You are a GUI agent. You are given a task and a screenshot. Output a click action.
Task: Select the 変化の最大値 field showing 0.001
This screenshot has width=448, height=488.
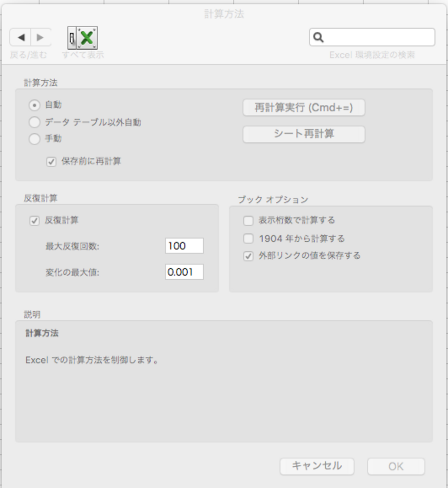coord(184,272)
